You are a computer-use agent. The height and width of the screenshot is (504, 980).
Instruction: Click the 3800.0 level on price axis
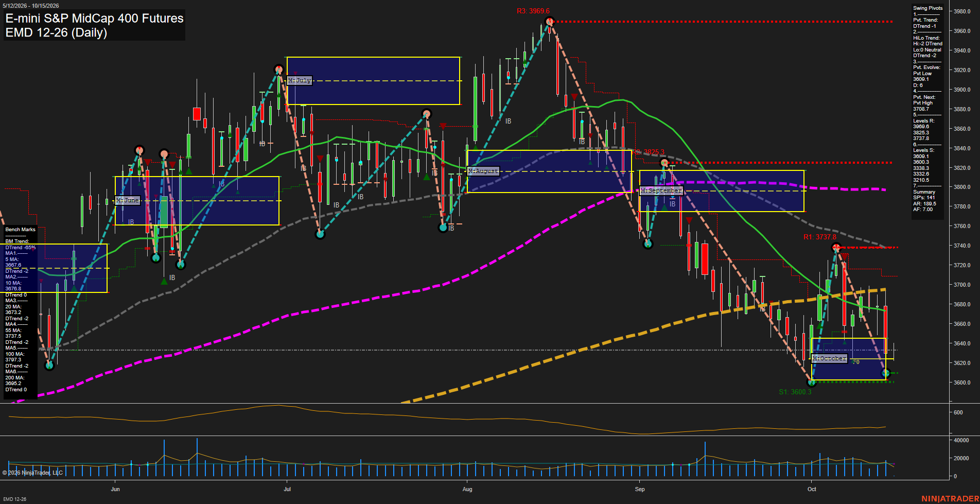click(962, 187)
